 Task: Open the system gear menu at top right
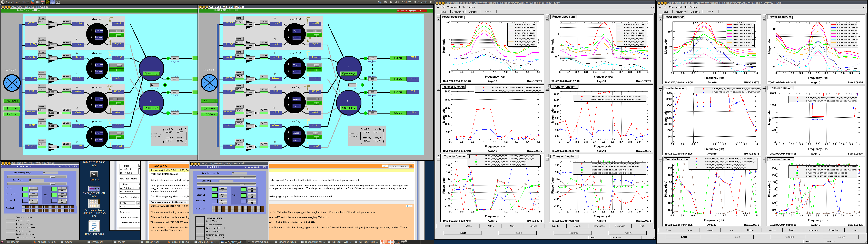(431, 2)
